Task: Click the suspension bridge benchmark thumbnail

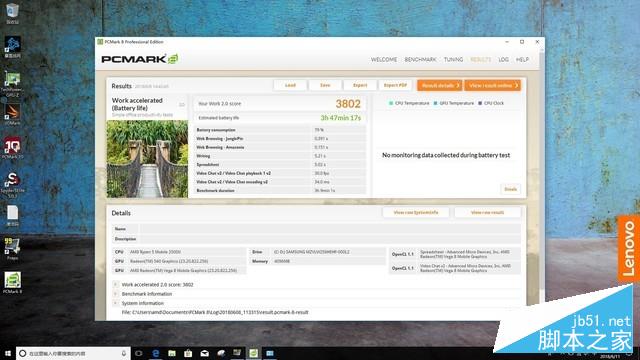Action: 147,159
